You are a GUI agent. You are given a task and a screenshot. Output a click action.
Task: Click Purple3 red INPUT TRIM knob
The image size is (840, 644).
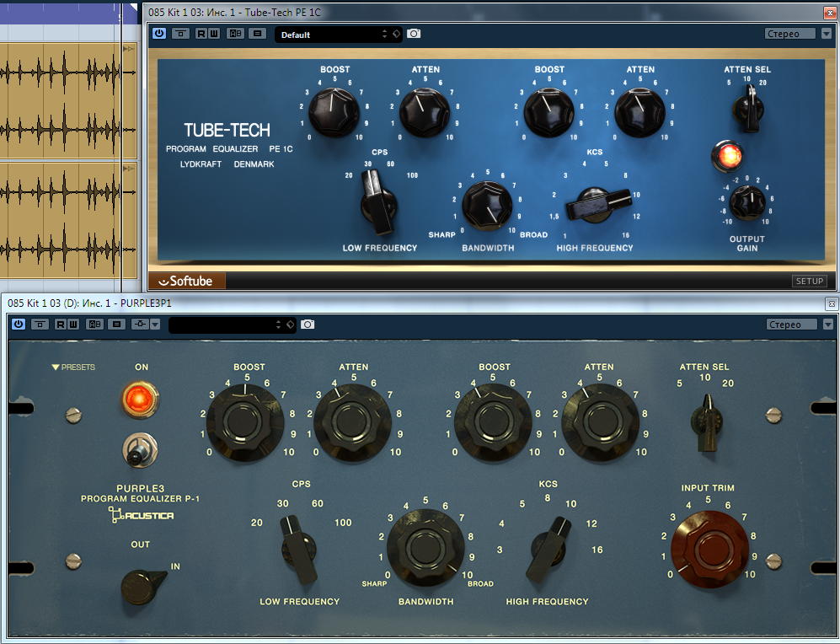click(x=709, y=549)
